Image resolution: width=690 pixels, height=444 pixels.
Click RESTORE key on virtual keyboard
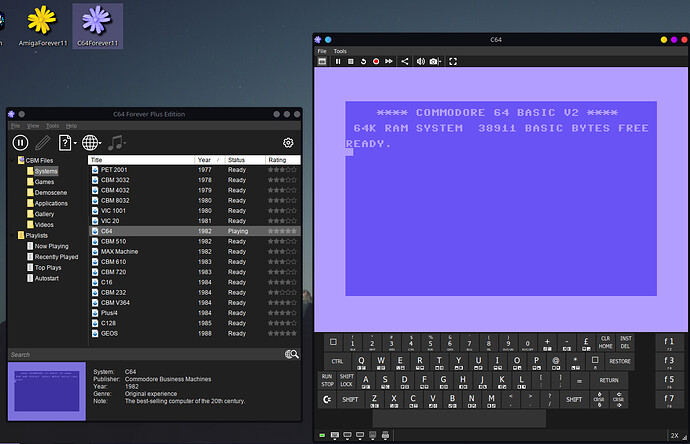pyautogui.click(x=620, y=361)
